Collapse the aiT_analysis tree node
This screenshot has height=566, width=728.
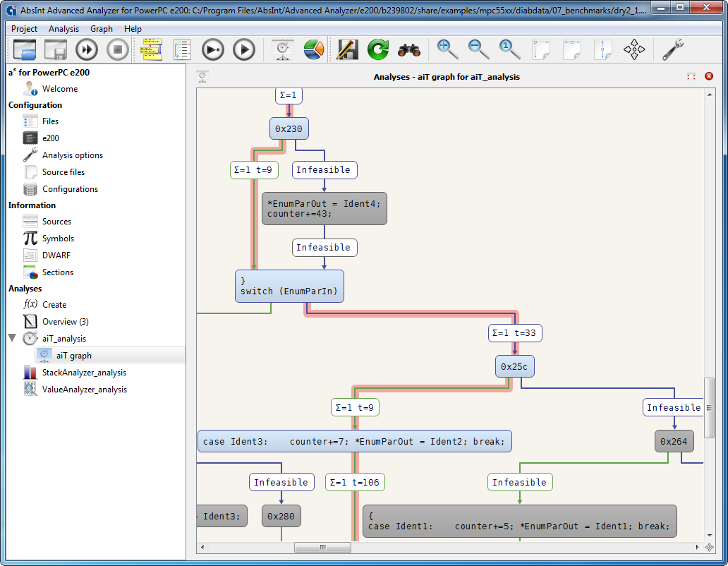[13, 338]
